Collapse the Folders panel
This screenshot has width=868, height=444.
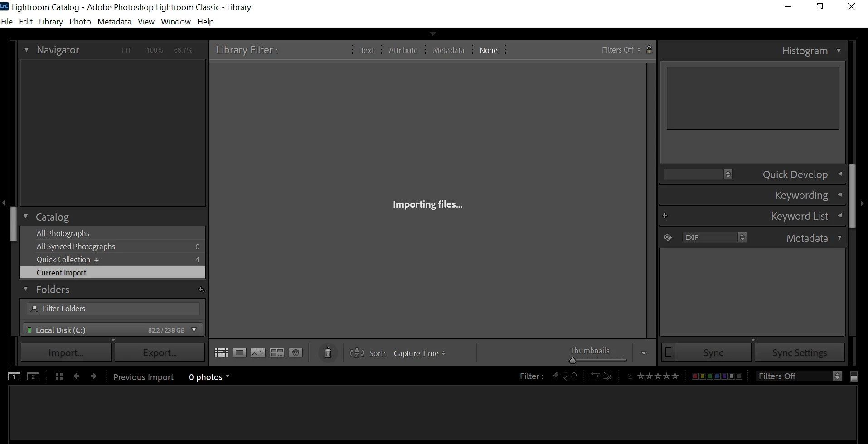coord(26,289)
